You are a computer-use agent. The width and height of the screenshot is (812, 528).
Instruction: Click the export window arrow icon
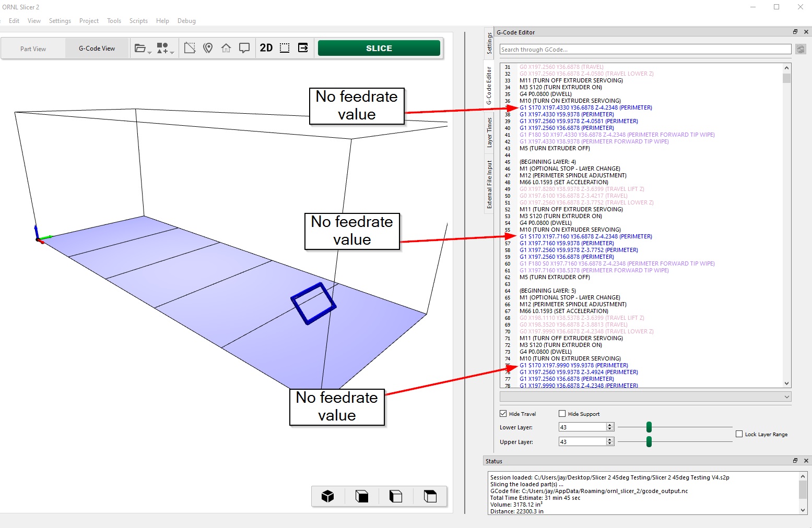pos(303,47)
